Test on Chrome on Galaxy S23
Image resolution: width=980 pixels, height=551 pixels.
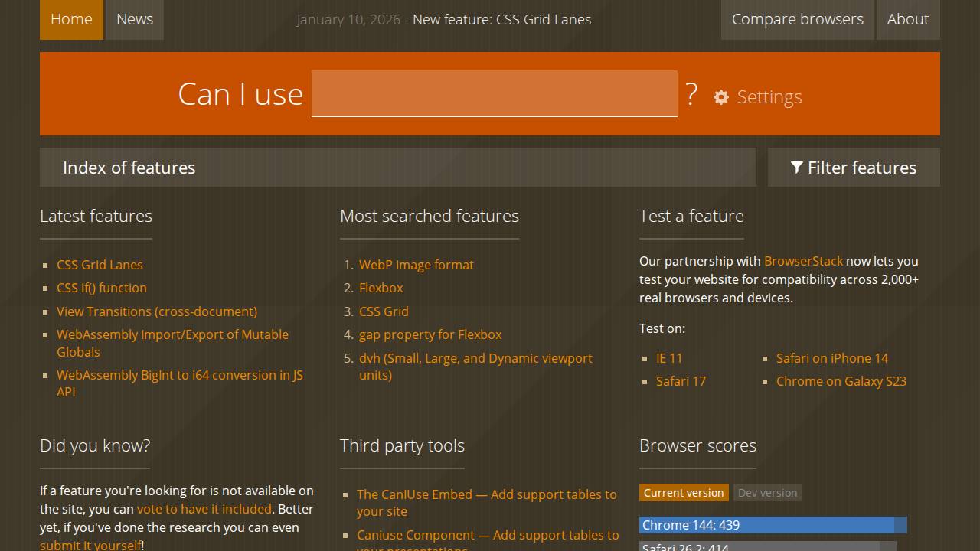point(841,381)
